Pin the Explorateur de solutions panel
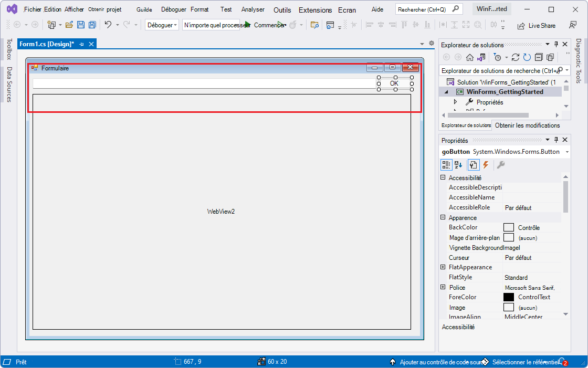This screenshot has width=588, height=368. coord(556,44)
